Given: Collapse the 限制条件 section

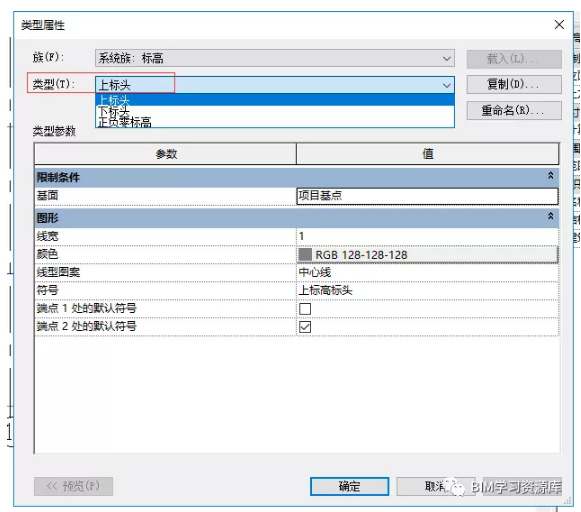Looking at the screenshot, I should click(551, 176).
